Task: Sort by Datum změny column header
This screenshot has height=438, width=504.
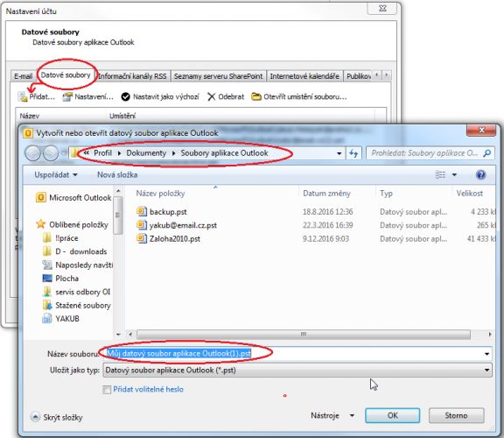Action: (x=326, y=194)
